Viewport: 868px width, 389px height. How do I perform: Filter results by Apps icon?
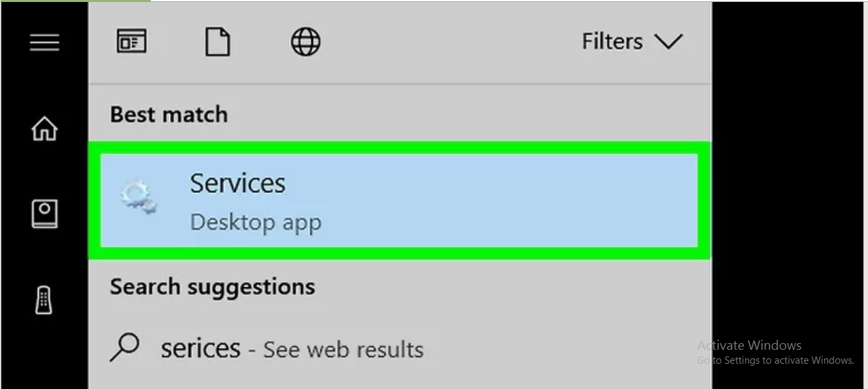click(x=132, y=42)
